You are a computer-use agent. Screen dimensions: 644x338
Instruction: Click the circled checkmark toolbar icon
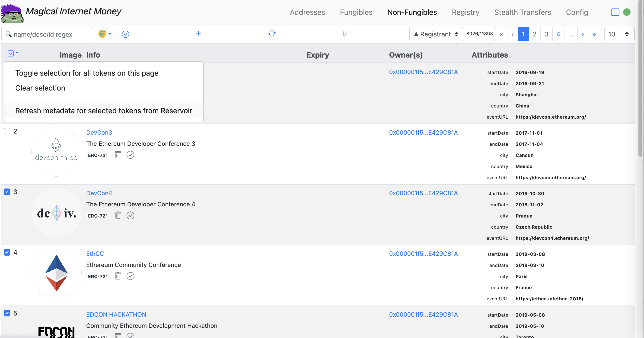[125, 34]
